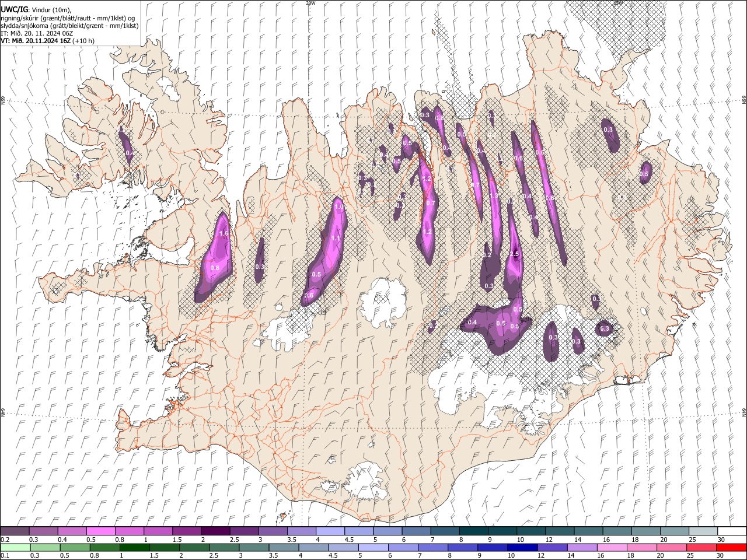Click the '2.5' snowfall value on the map
The image size is (747, 560).
click(514, 254)
